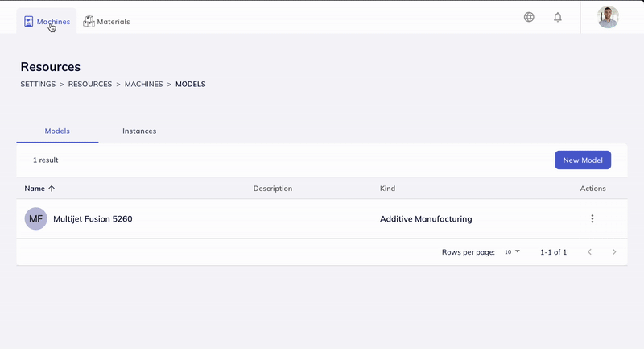The width and height of the screenshot is (644, 349).
Task: Go to RESOURCES in the breadcrumb
Action: 90,85
